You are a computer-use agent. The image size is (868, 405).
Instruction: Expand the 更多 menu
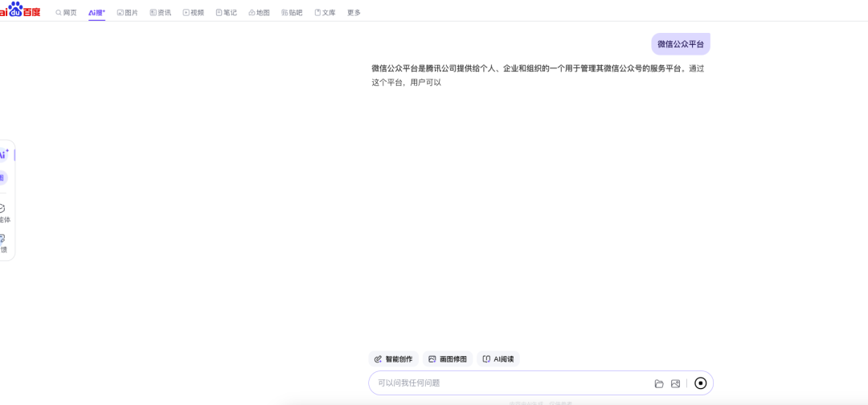point(354,12)
